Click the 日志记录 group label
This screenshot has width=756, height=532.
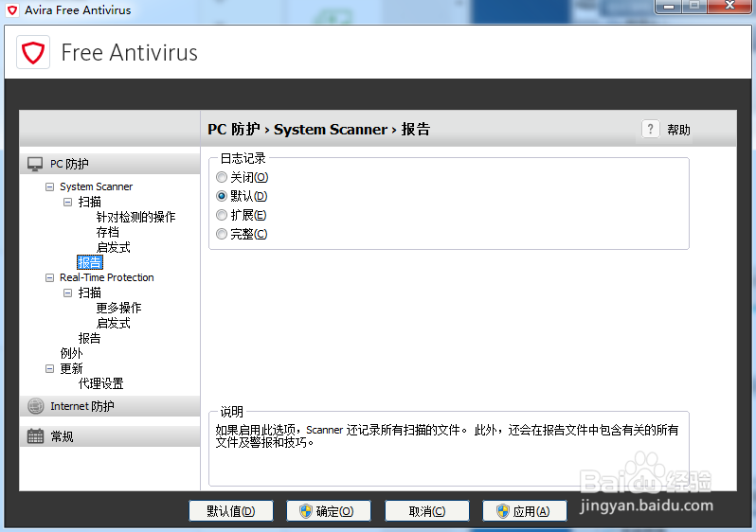pyautogui.click(x=243, y=158)
